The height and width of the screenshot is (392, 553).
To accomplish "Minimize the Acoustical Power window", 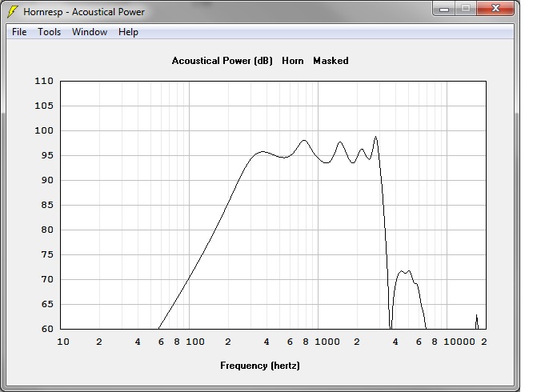I will point(445,9).
